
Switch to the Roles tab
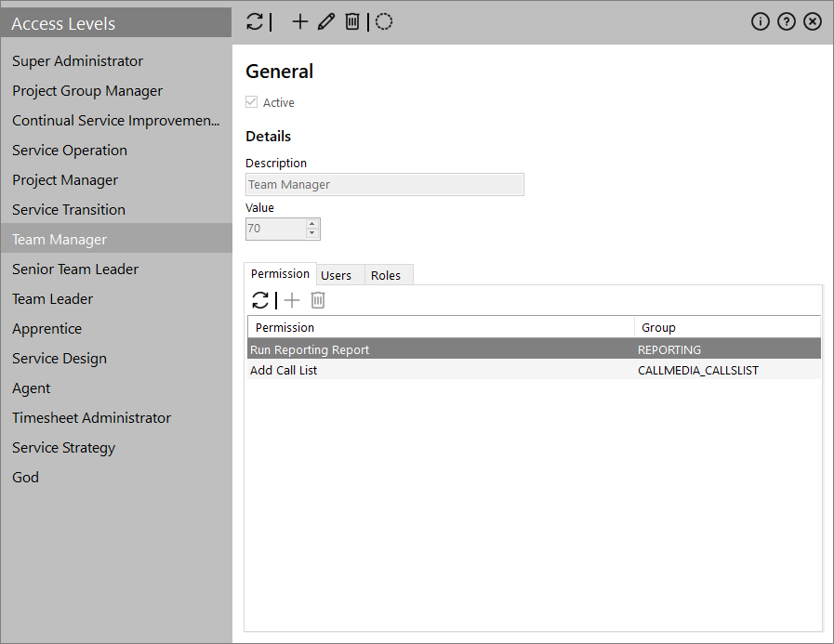(x=386, y=275)
